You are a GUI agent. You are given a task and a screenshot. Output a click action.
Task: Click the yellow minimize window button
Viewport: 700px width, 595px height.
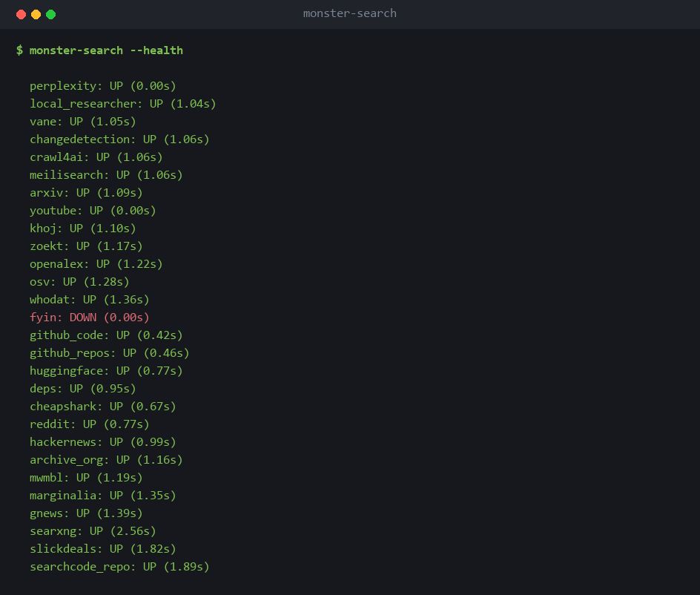pos(36,15)
